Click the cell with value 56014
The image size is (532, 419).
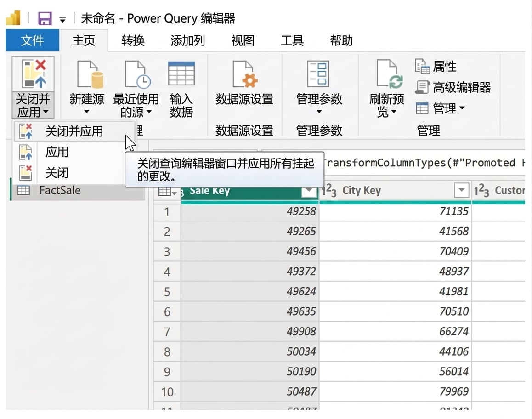point(395,372)
